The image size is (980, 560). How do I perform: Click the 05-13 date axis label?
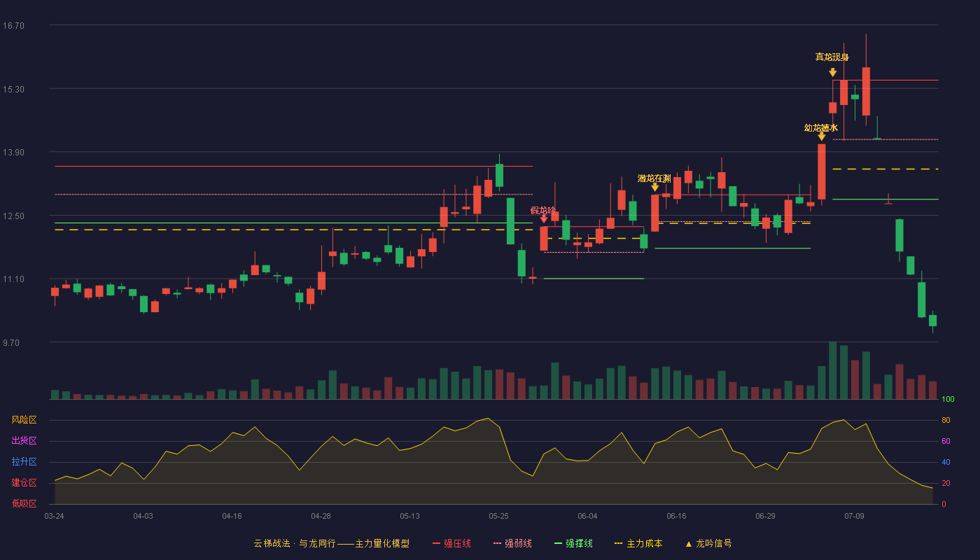(409, 516)
